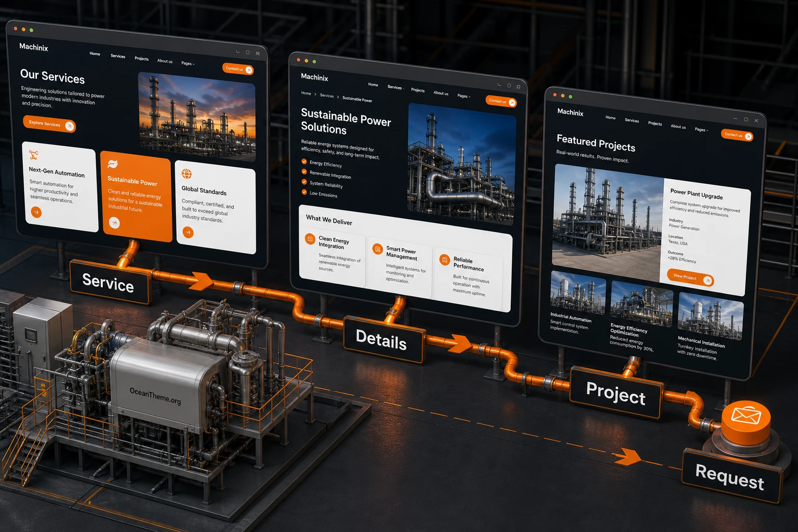Click Home breadcrumb link in Details window
This screenshot has width=798, height=532.
(x=306, y=94)
